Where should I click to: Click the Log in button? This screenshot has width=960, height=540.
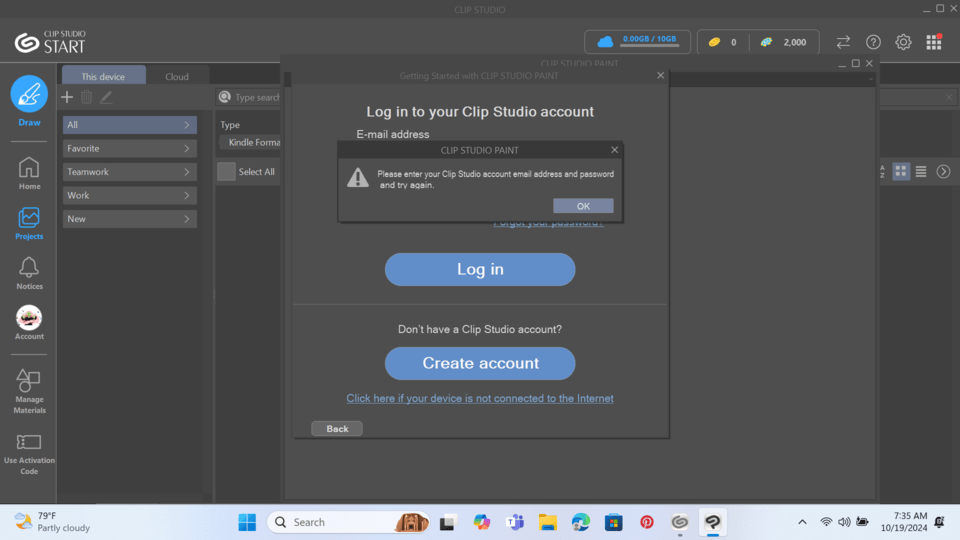(480, 269)
